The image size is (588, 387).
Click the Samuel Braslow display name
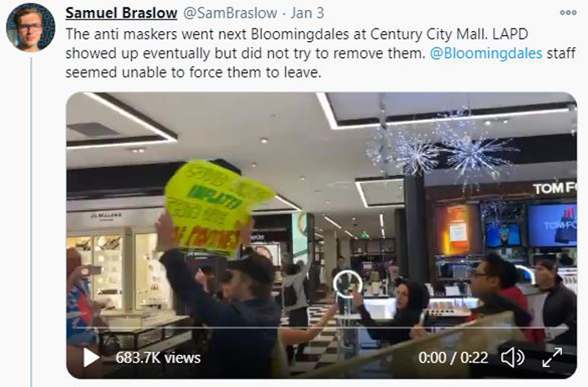click(x=121, y=13)
